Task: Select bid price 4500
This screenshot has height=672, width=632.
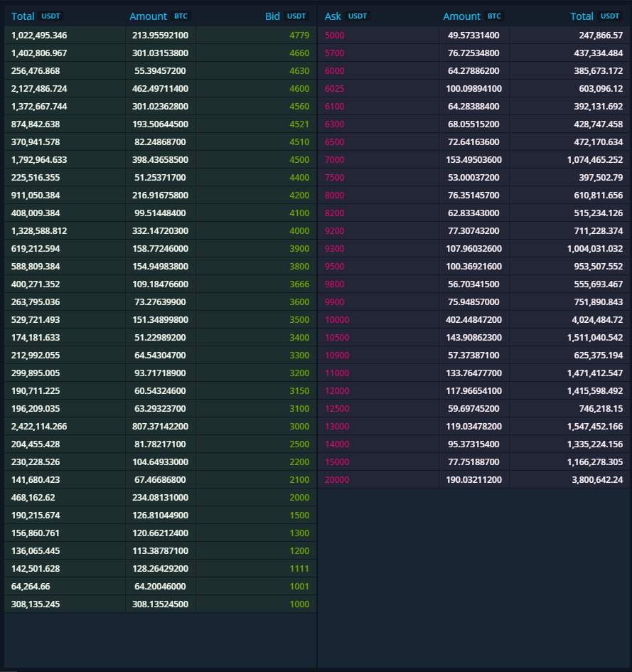Action: tap(299, 160)
